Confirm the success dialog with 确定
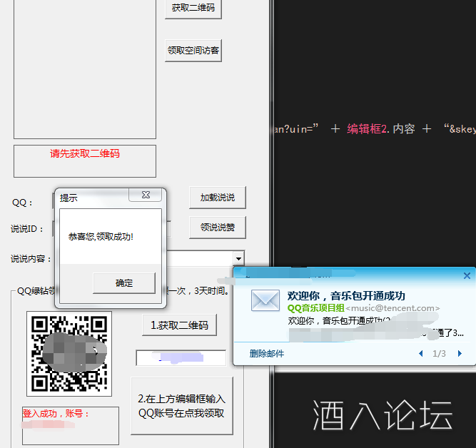The image size is (476, 448). point(124,282)
